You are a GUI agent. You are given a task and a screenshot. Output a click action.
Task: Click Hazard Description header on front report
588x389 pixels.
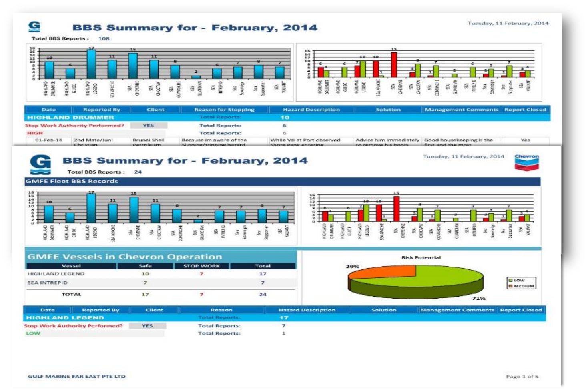[307, 310]
